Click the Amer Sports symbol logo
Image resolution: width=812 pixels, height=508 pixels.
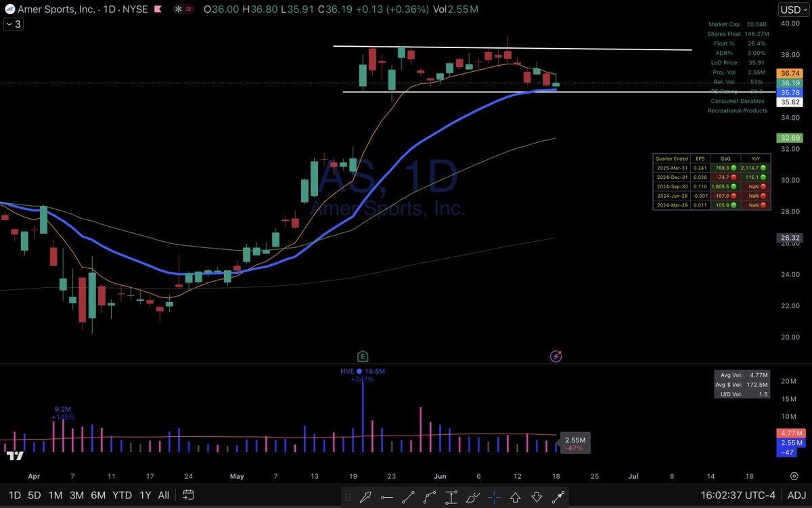point(12,10)
